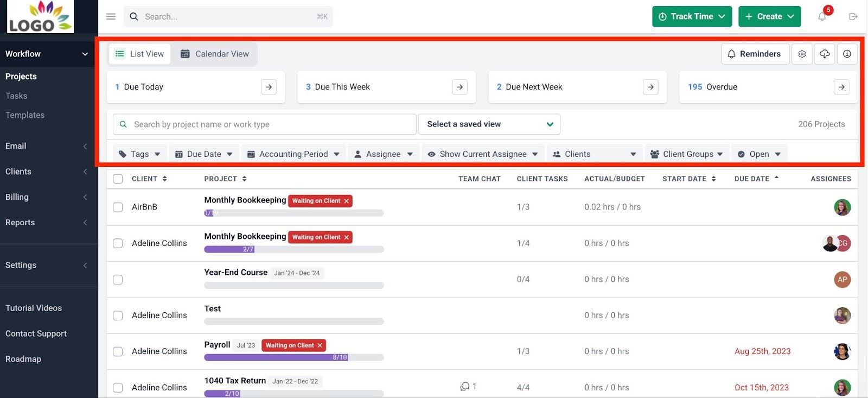Click the cloud download icon
Image resolution: width=868 pixels, height=398 pixels.
pyautogui.click(x=824, y=54)
